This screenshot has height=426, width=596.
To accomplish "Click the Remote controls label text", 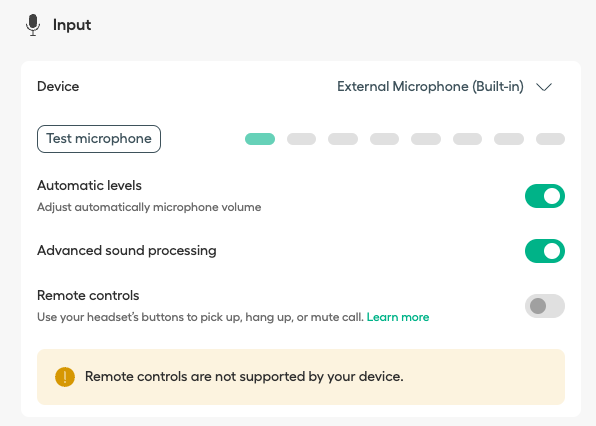I will pyautogui.click(x=88, y=295).
